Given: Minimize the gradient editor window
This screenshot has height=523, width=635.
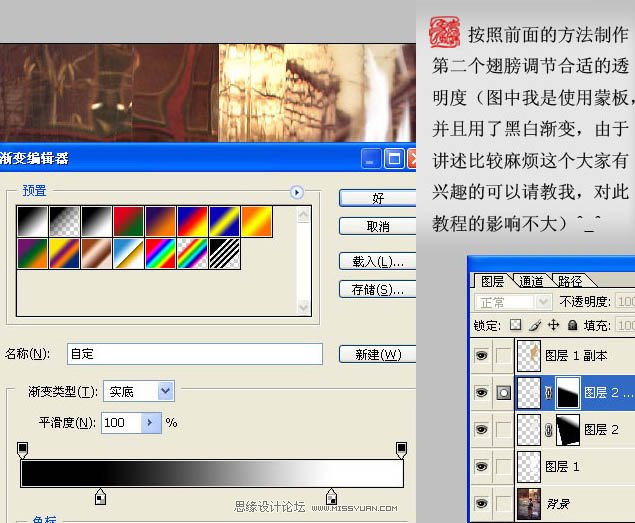Looking at the screenshot, I should click(371, 158).
